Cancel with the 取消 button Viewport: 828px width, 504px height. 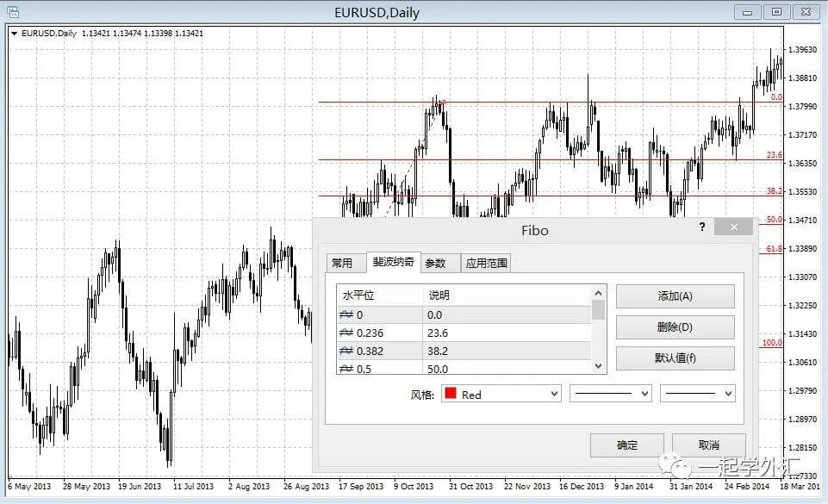(708, 445)
